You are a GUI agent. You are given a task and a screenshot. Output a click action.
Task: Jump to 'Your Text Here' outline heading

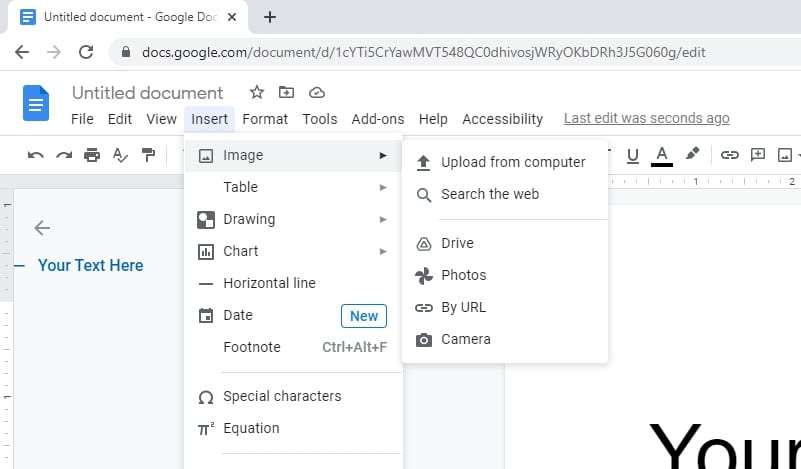tap(90, 265)
